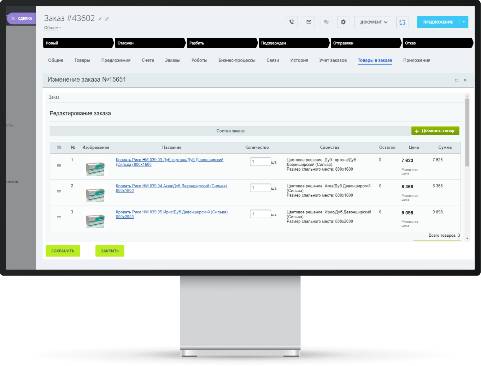Click the price change link in row 3
Viewport: 481px width, 366px height.
[409, 223]
